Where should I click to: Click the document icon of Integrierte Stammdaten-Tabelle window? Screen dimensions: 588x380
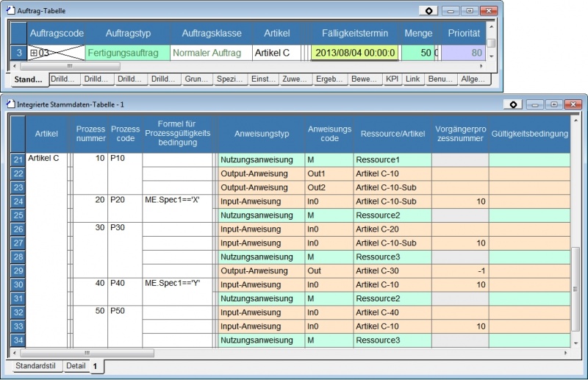[11, 104]
